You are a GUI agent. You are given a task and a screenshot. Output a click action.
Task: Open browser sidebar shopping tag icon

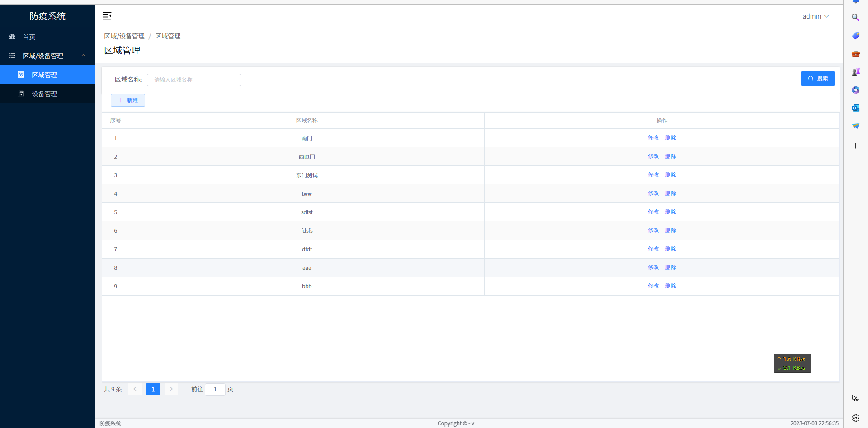(855, 36)
